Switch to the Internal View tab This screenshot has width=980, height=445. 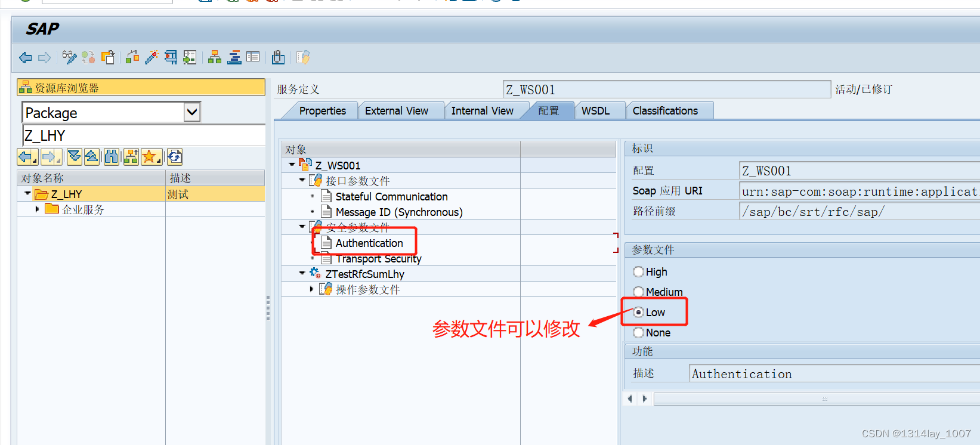coord(483,111)
